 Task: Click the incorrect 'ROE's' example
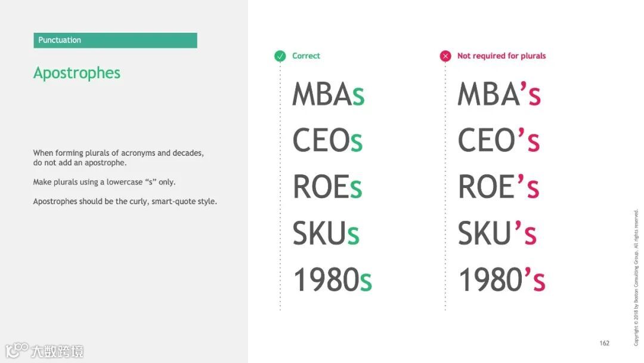point(499,187)
